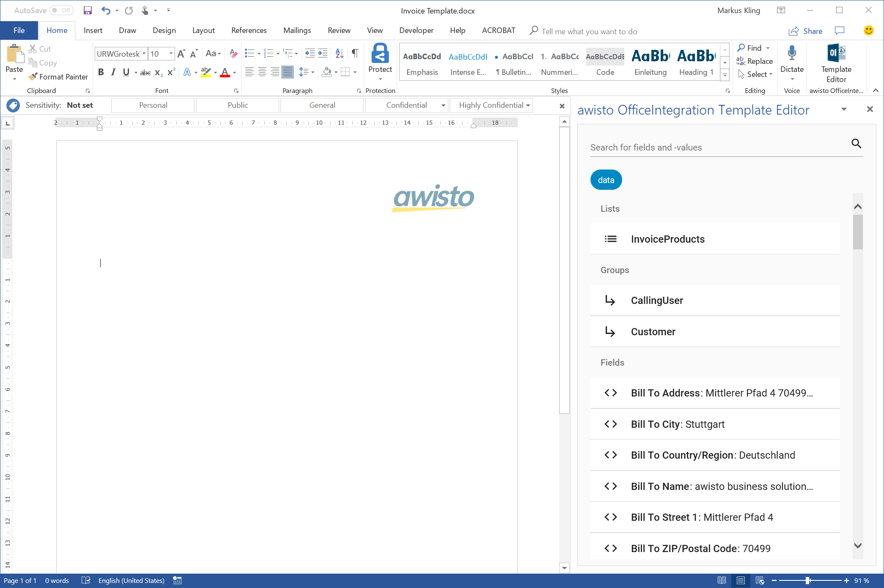Viewport: 884px width, 588px height.
Task: Align text to the left
Action: coord(250,73)
